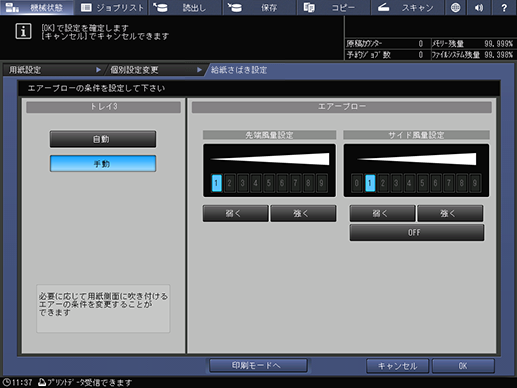Screen dimensions: 517x388
Task: Turn side air blow OFF
Action: coord(417,232)
